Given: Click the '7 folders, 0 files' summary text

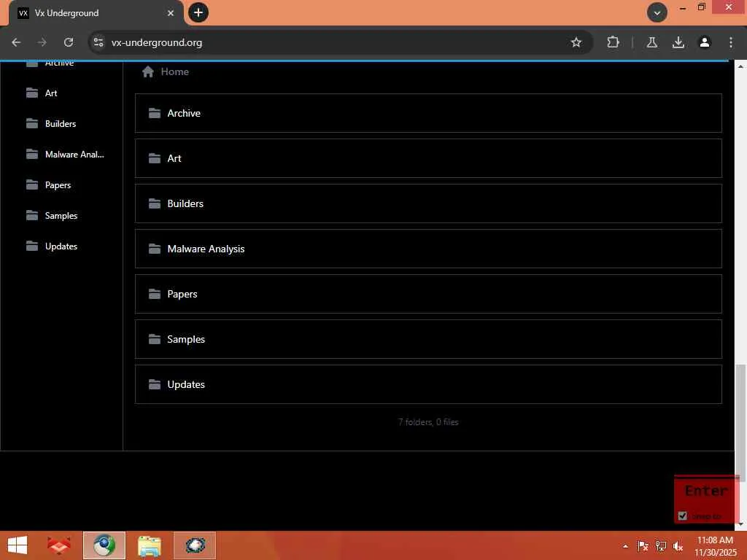Looking at the screenshot, I should 428,422.
